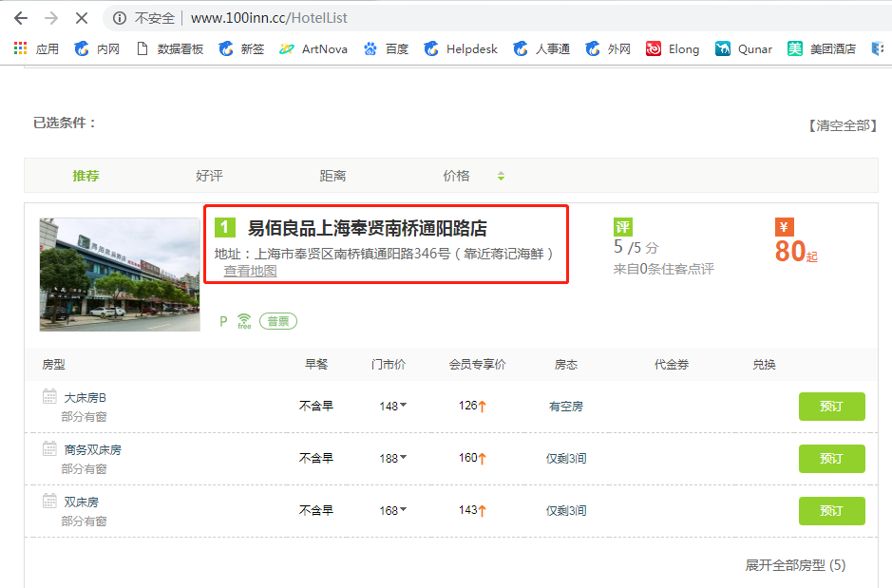
Task: Select the 价格 sort tab
Action: coord(456,176)
